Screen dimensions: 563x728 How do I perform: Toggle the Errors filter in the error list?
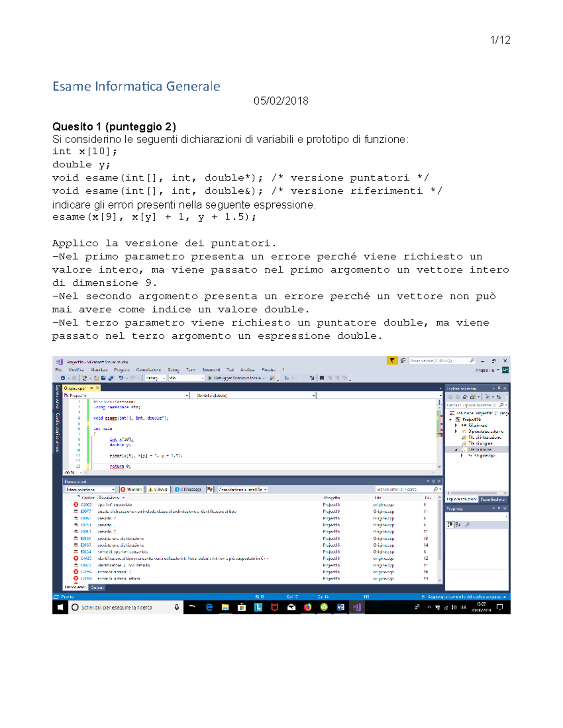(131, 489)
